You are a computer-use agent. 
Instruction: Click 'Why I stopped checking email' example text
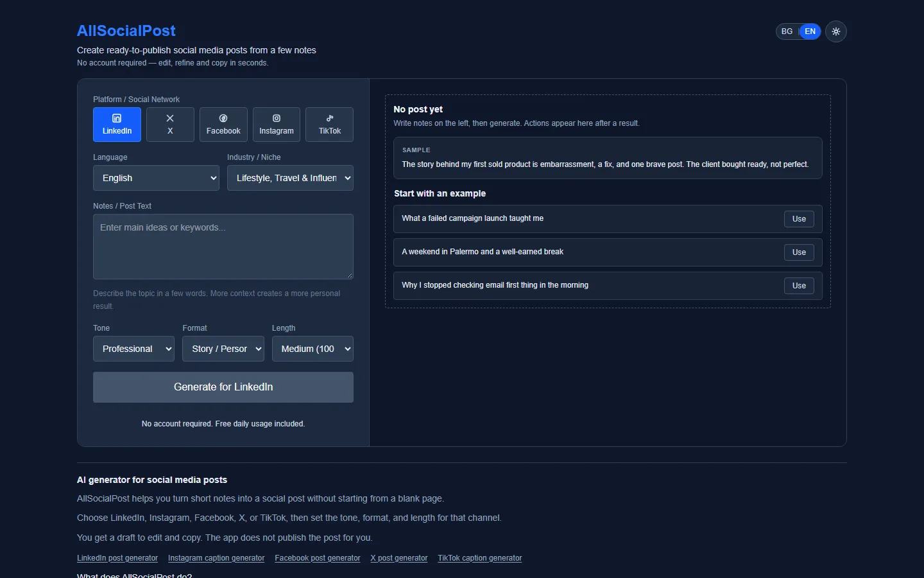click(495, 285)
